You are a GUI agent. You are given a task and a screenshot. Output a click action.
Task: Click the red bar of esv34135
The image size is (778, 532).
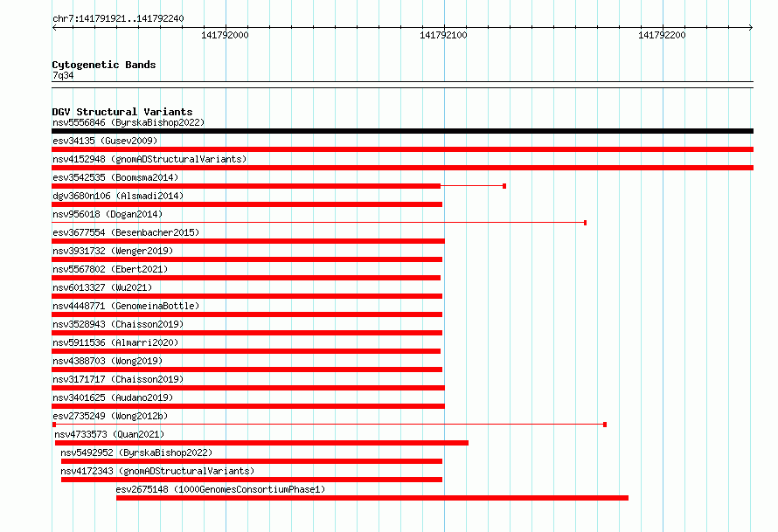pyautogui.click(x=402, y=149)
